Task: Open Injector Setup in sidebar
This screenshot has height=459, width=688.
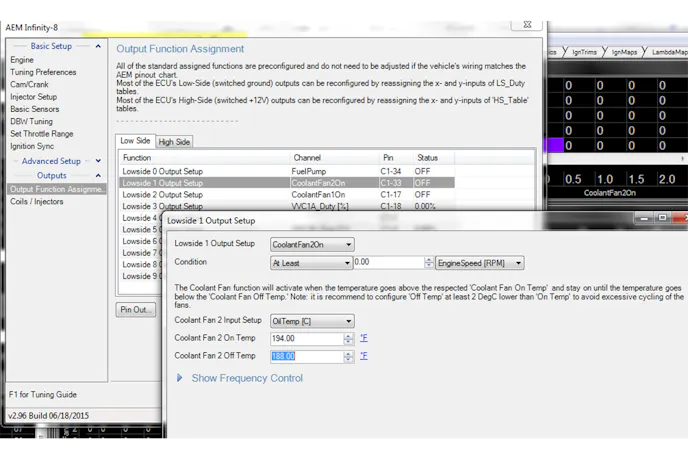Action: pyautogui.click(x=33, y=97)
